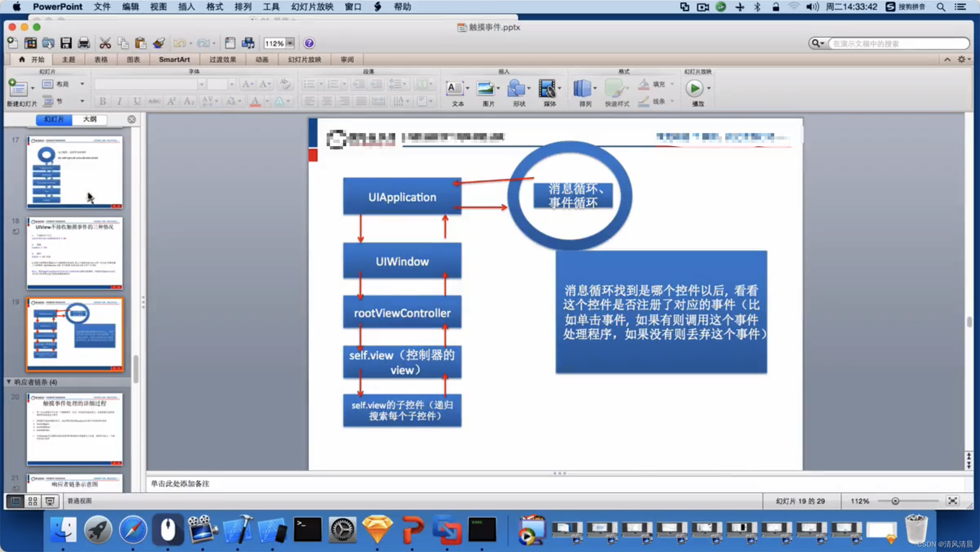Click the vertical scrollbar of slide editor
The height and width of the screenshot is (552, 980).
(x=969, y=322)
